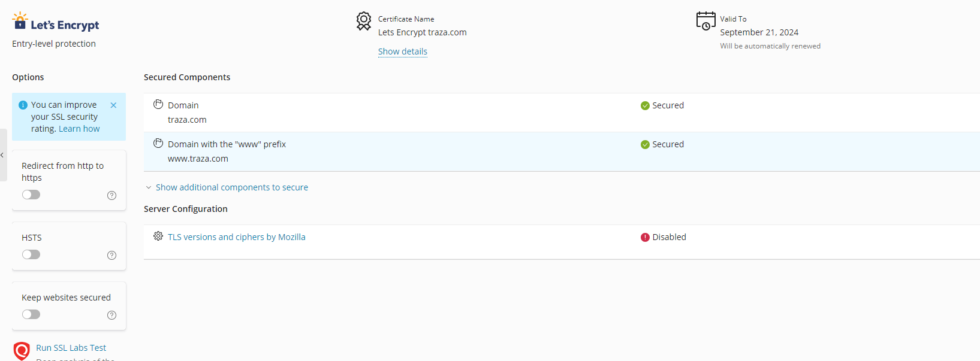Click the TLS versions gear icon
980x361 pixels.
click(158, 236)
